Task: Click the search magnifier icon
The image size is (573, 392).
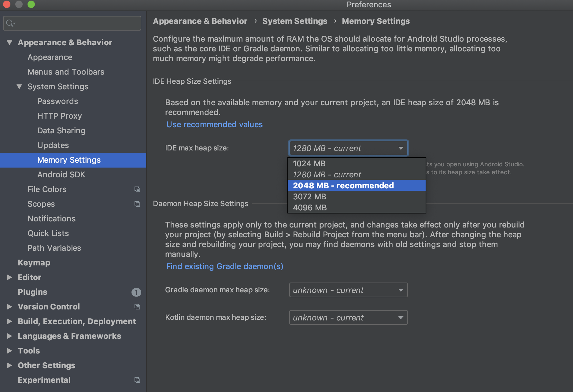Action: click(x=11, y=23)
